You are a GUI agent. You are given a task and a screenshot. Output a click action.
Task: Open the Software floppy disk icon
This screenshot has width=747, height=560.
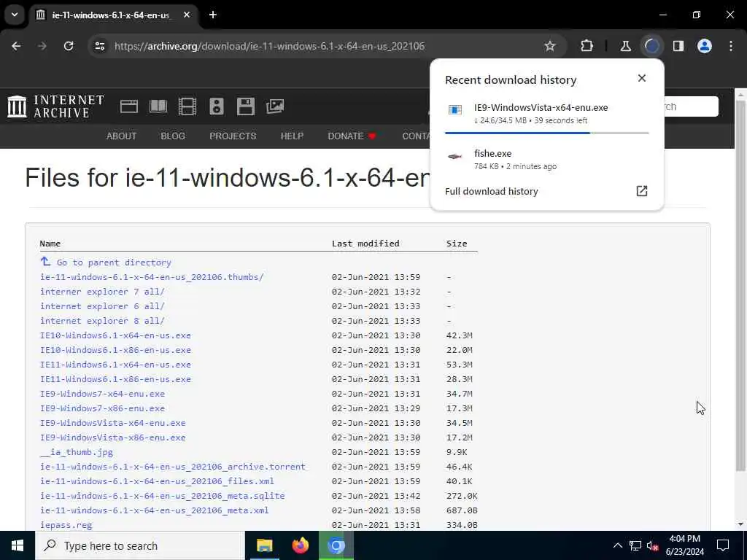[x=246, y=106]
